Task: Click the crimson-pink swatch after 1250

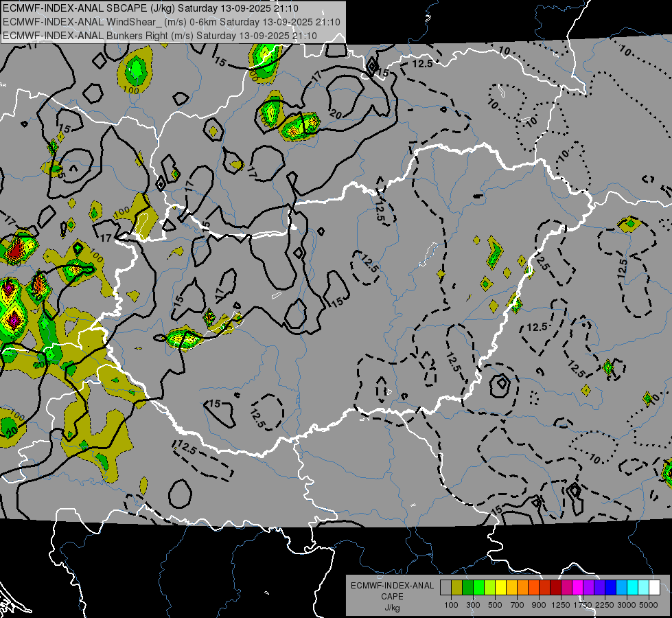Action: coord(566,587)
